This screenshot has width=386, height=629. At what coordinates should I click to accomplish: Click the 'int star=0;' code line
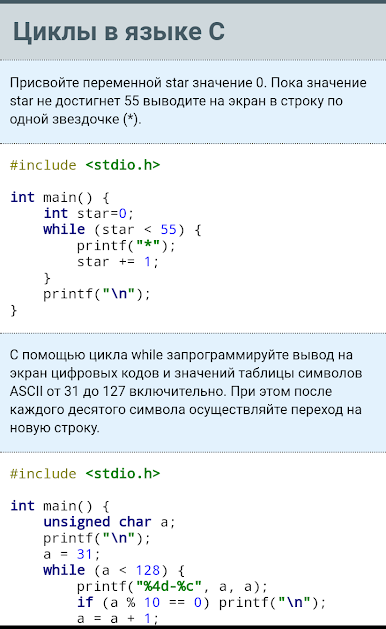(x=88, y=213)
